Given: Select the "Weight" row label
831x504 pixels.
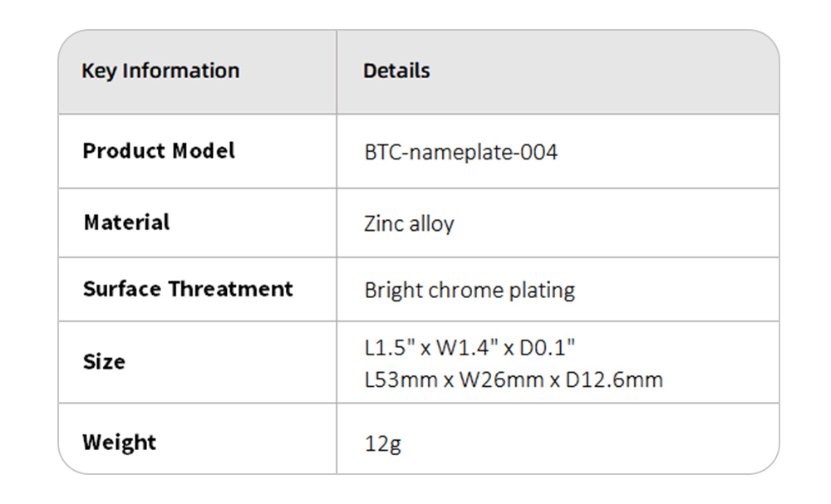Looking at the screenshot, I should (119, 442).
